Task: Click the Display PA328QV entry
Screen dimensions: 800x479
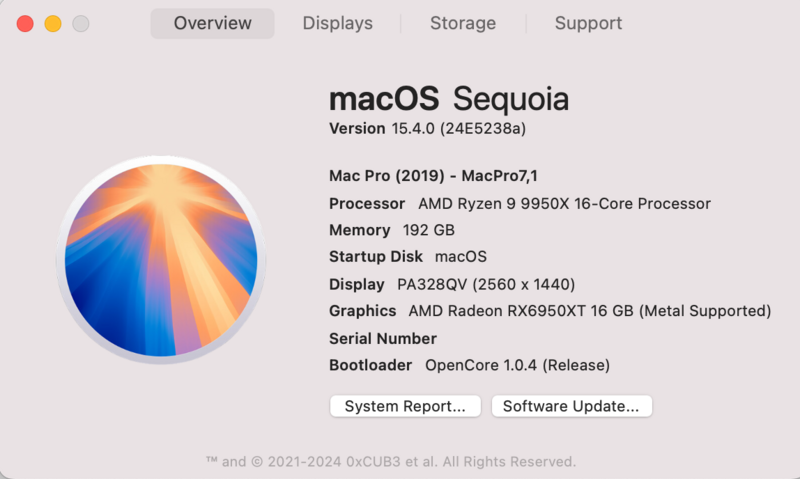Action: pos(451,284)
